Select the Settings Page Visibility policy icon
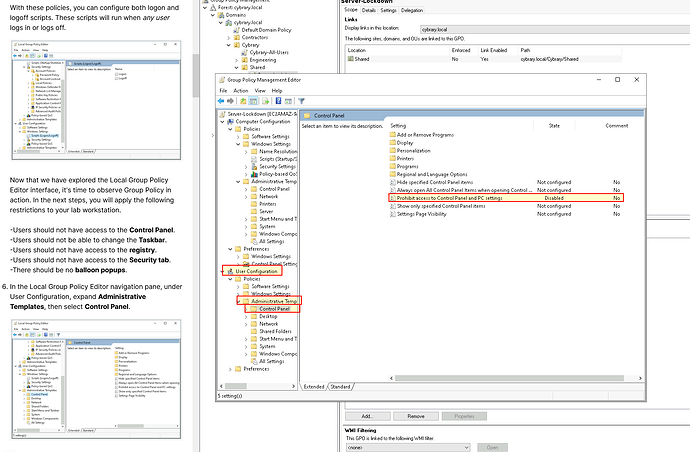The image size is (690, 452). coord(392,214)
